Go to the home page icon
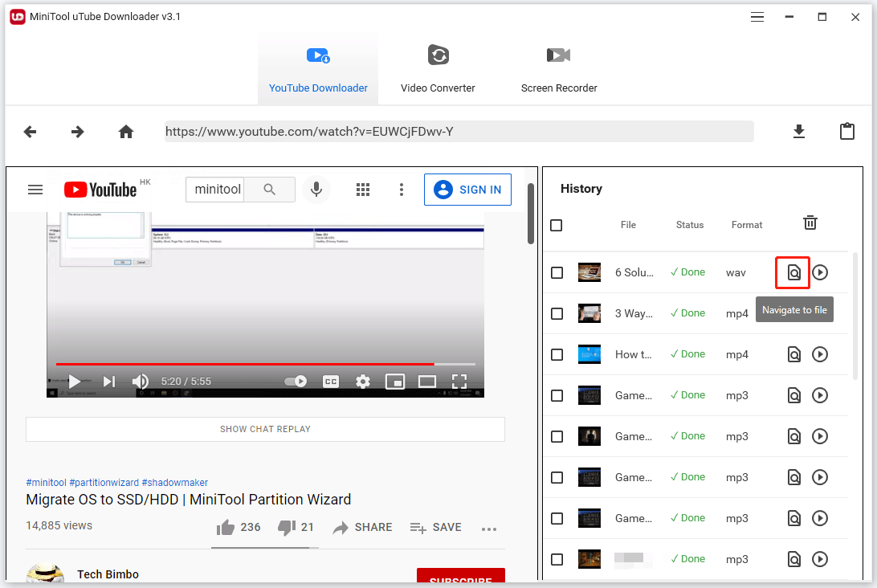 (126, 132)
